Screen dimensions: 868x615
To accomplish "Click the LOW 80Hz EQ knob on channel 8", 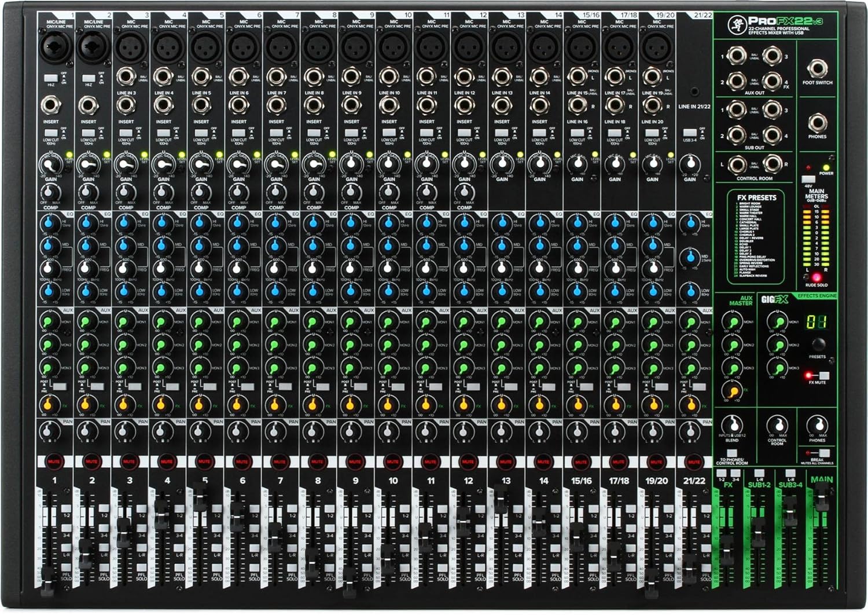I will [314, 292].
